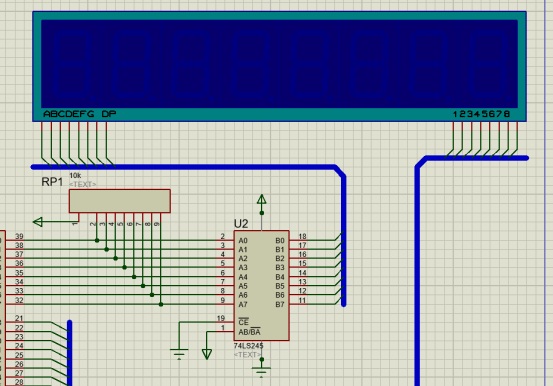
Task: Click the 10k value label of RP1
Action: (75, 175)
